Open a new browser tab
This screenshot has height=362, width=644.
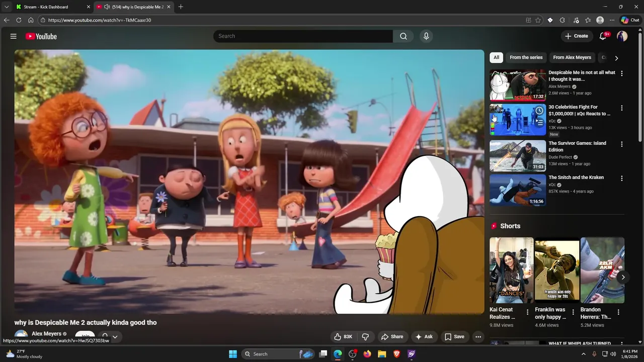tap(181, 7)
